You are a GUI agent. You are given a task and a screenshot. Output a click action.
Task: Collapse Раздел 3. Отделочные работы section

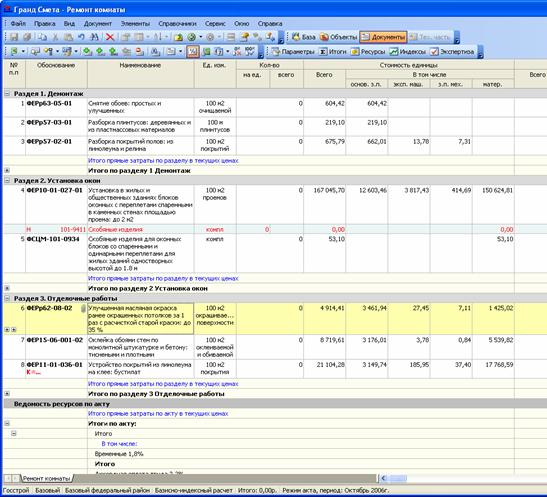(x=7, y=298)
